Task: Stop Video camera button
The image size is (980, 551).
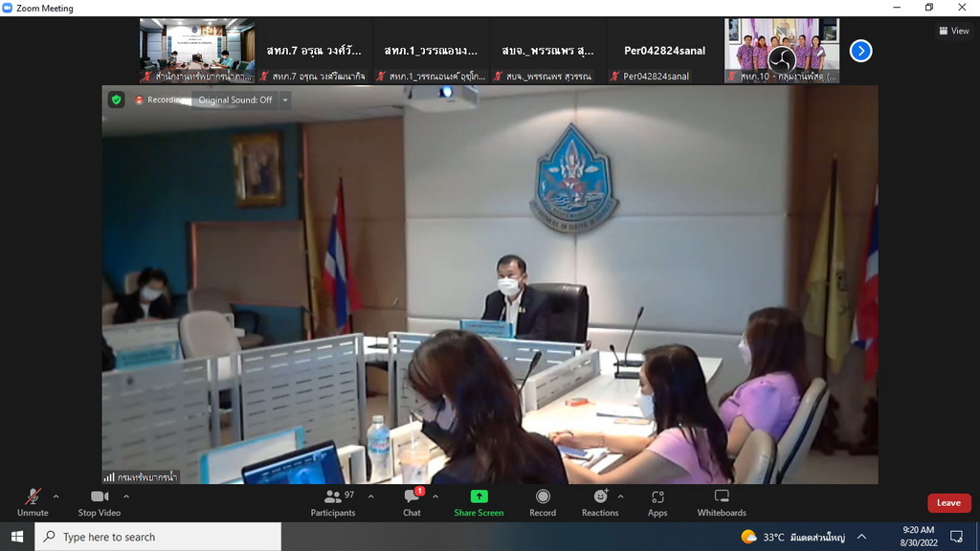Action: pos(100,503)
